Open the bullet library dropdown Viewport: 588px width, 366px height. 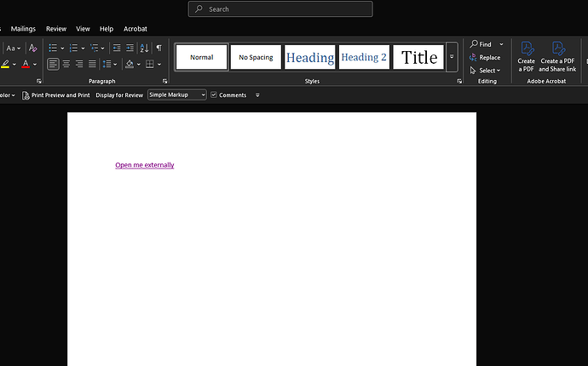[x=62, y=49]
